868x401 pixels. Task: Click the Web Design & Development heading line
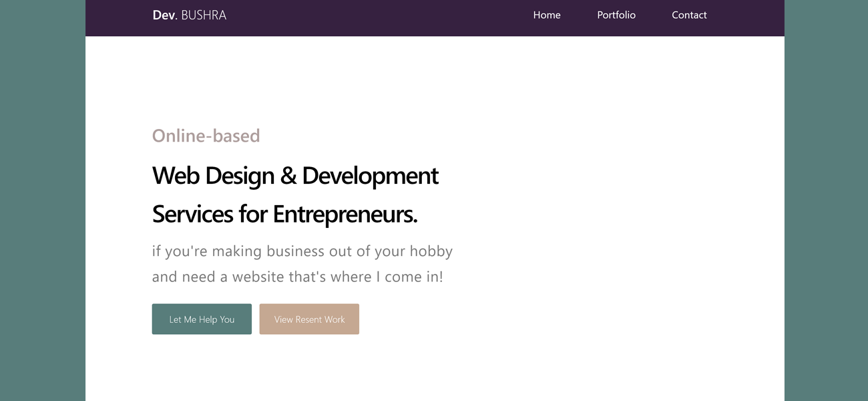point(295,176)
